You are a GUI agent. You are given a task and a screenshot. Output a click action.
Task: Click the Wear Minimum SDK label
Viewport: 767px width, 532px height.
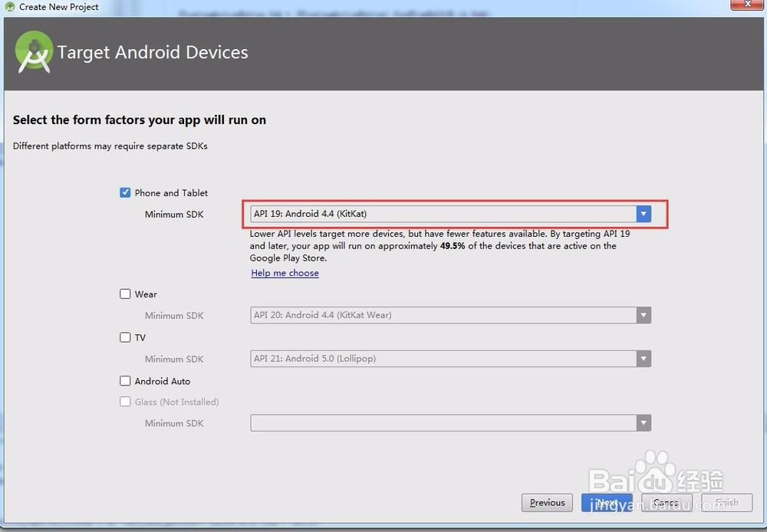(x=174, y=315)
